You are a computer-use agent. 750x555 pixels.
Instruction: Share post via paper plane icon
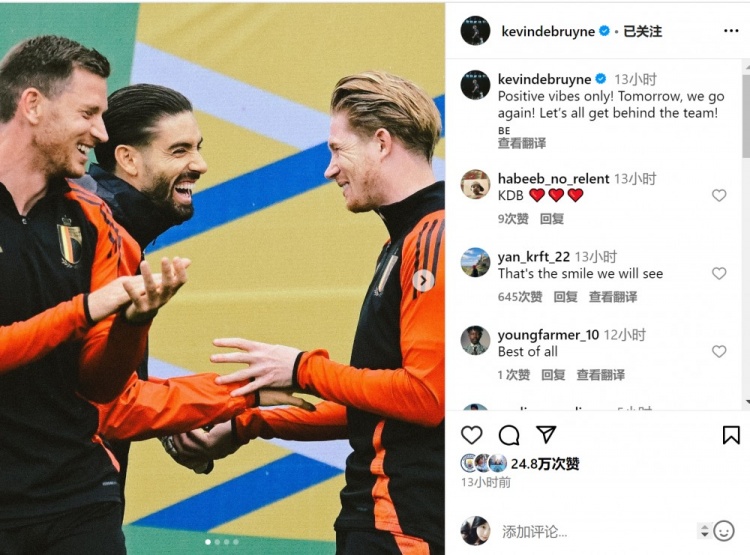[546, 434]
